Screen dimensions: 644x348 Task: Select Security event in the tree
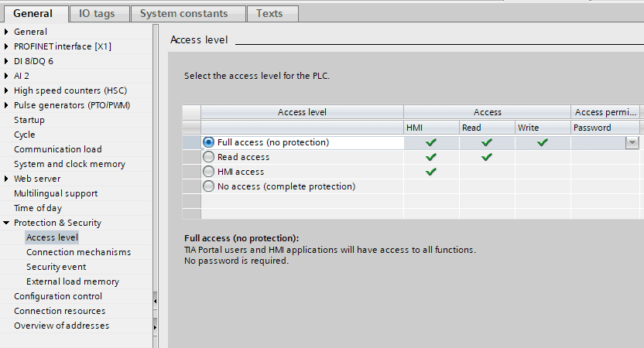57,267
